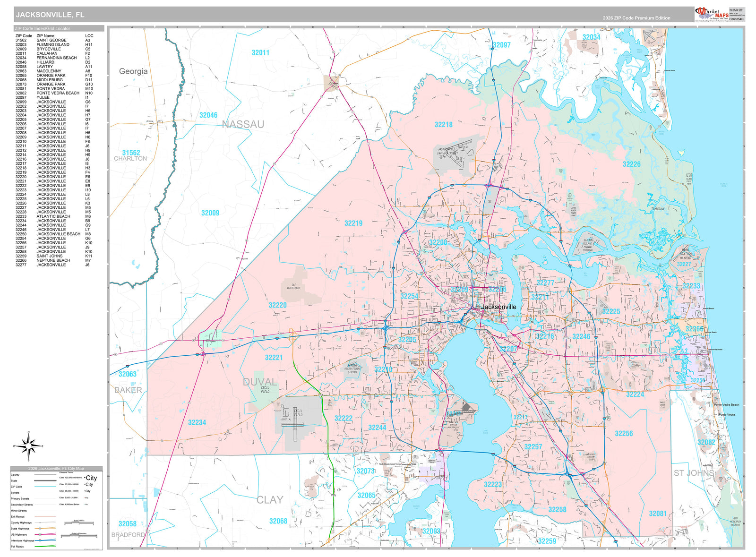Click the NASSAU county label on map

point(243,124)
